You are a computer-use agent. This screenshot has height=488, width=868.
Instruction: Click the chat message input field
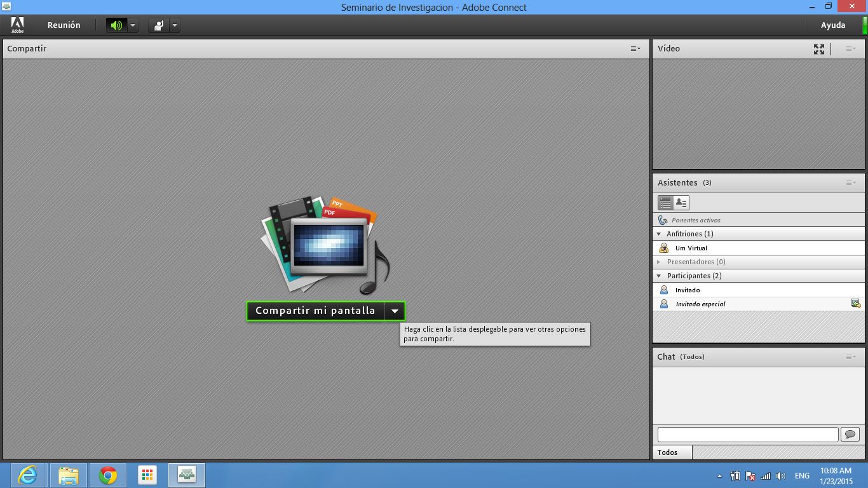[x=748, y=435]
